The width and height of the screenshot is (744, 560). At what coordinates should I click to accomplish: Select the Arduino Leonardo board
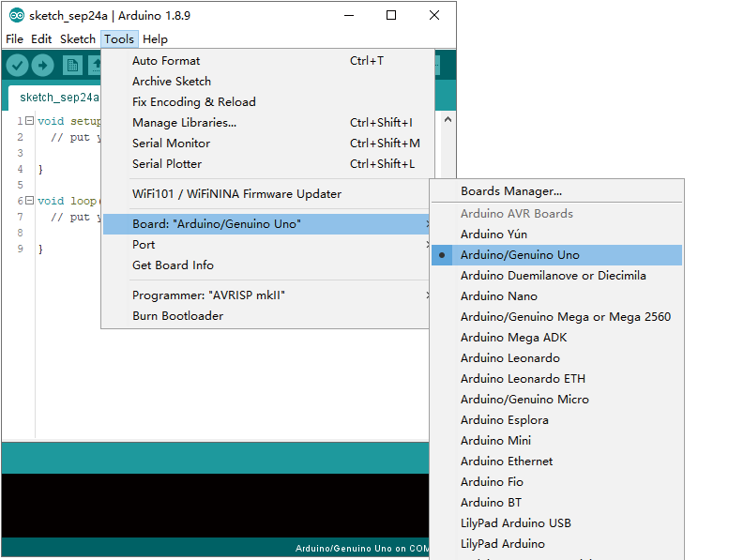click(557, 358)
